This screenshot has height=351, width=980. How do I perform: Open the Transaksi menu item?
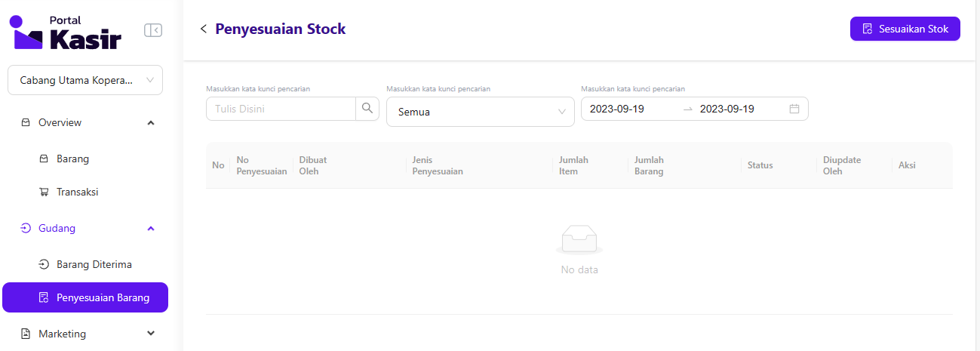(x=77, y=192)
